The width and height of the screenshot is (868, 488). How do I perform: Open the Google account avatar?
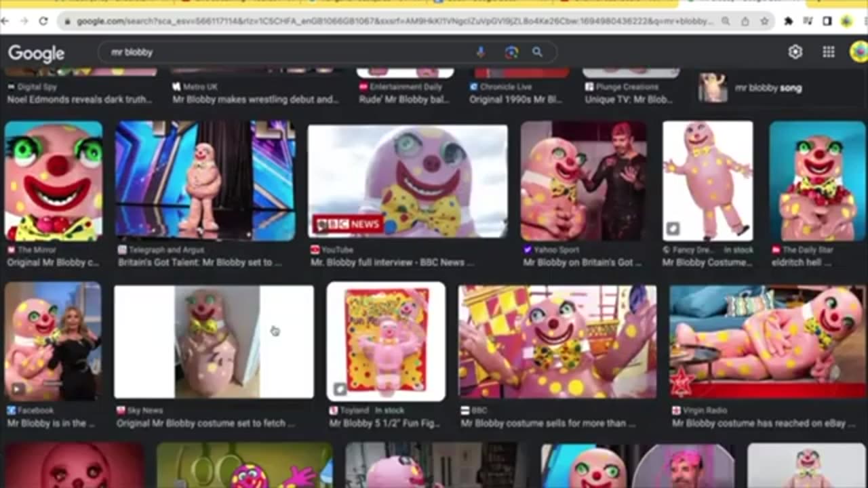click(x=859, y=52)
